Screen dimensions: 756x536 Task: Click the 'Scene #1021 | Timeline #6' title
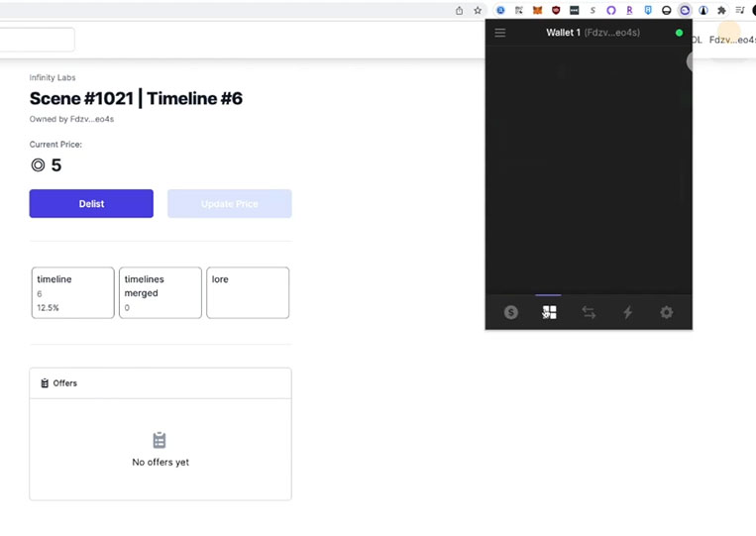(x=136, y=98)
